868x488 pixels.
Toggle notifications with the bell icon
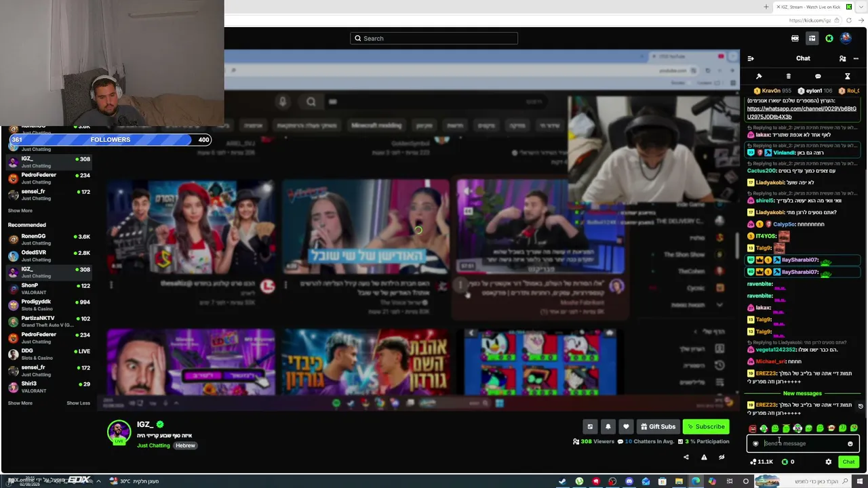click(608, 427)
